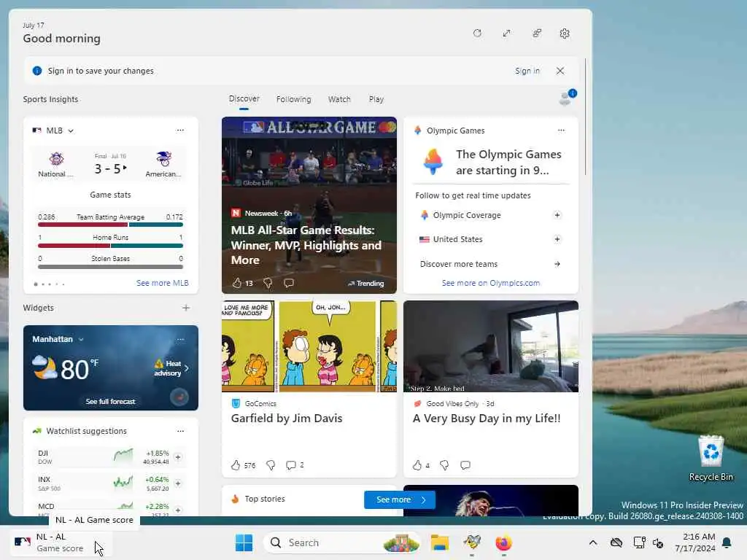747x560 pixels.
Task: Like the Garfield comic post
Action: 236,465
